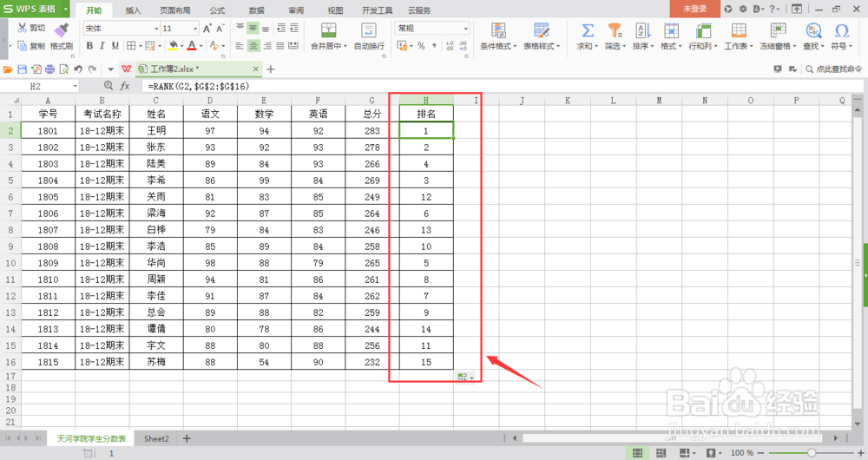Click the formula bar showing =RANK formula

click(503, 86)
